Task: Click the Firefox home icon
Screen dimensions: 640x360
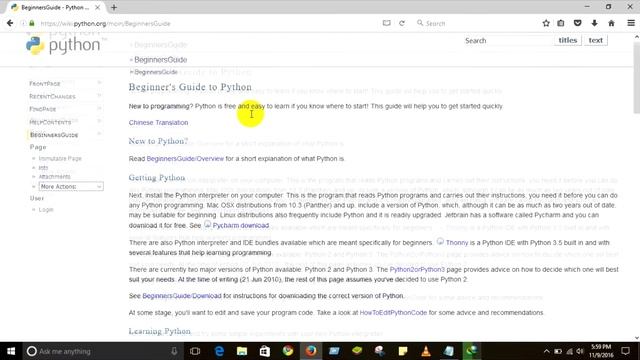Action: click(x=611, y=23)
